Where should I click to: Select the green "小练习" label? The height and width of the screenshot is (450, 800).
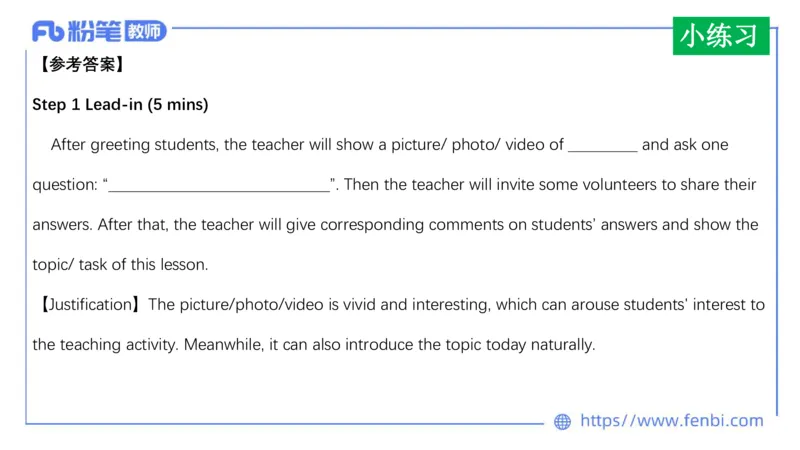[x=720, y=36]
